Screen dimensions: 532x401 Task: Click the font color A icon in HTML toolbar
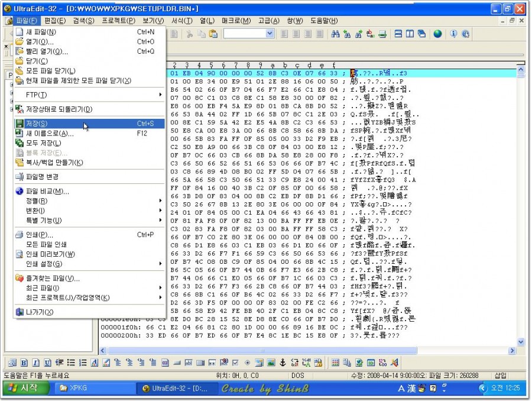95,363
